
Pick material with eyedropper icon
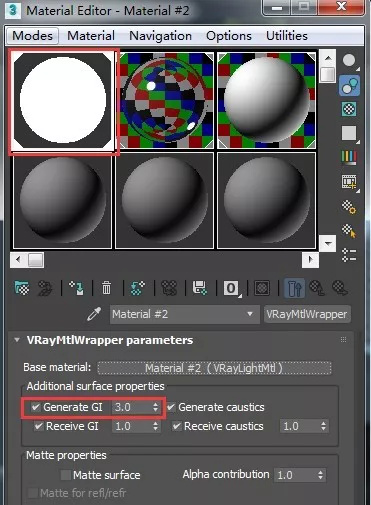pos(94,314)
